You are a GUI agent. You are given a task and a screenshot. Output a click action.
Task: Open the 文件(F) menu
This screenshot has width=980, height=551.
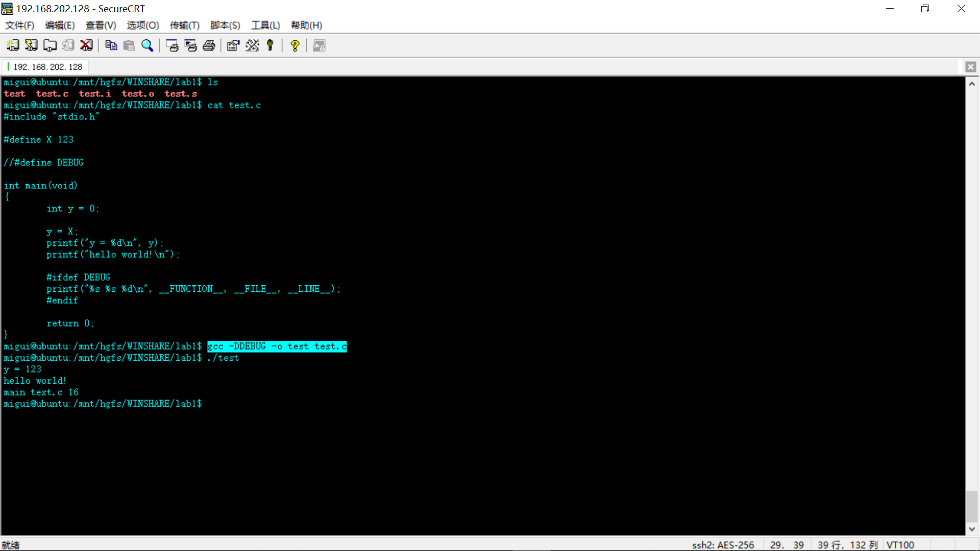tap(19, 25)
